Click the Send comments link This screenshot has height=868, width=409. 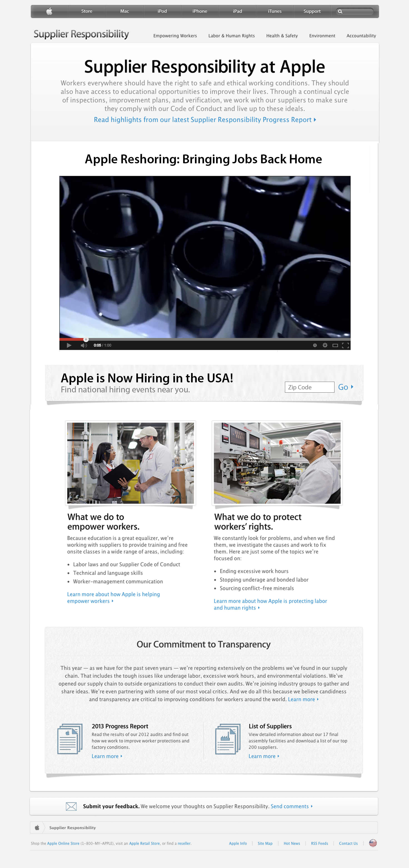pyautogui.click(x=292, y=806)
